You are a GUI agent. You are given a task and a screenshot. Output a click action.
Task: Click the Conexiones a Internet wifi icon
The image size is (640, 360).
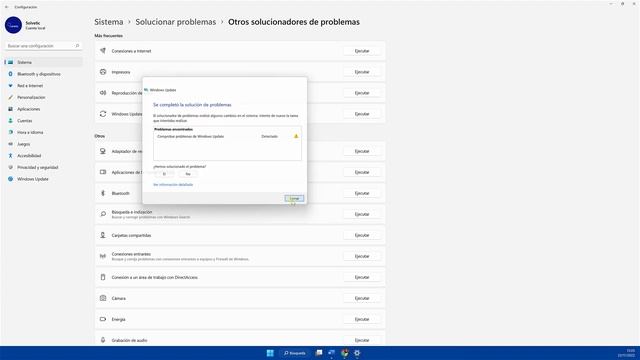click(x=103, y=51)
